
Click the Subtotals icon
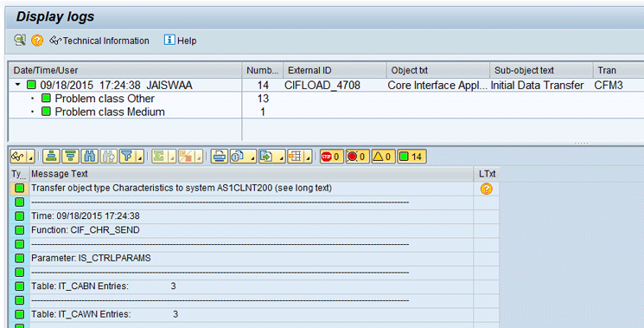click(x=186, y=157)
